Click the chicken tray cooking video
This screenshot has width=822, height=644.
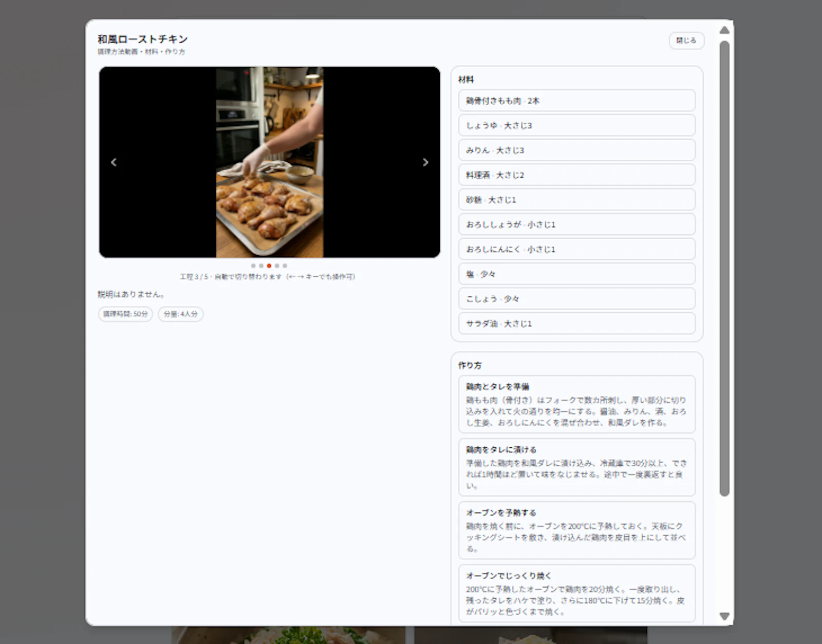[269, 162]
